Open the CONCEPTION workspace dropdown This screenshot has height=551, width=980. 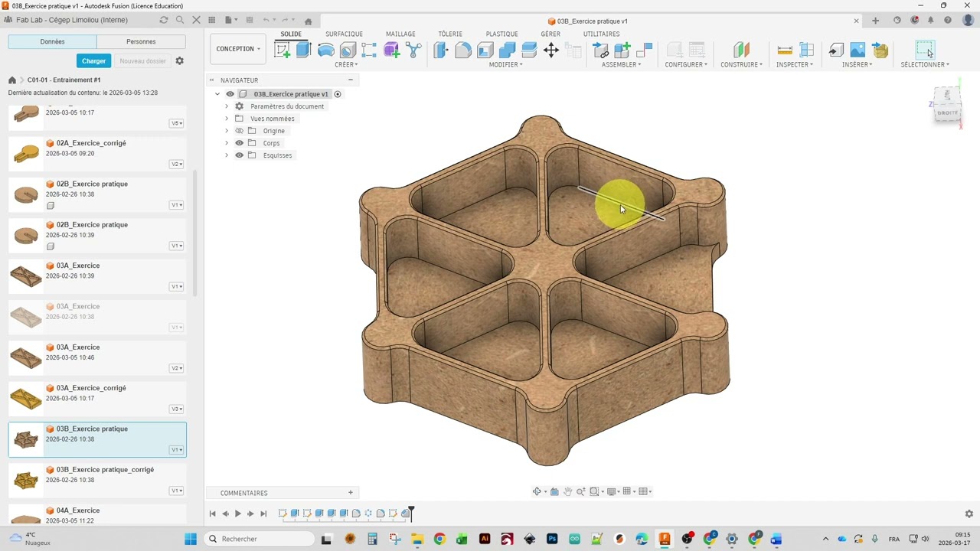coord(238,49)
